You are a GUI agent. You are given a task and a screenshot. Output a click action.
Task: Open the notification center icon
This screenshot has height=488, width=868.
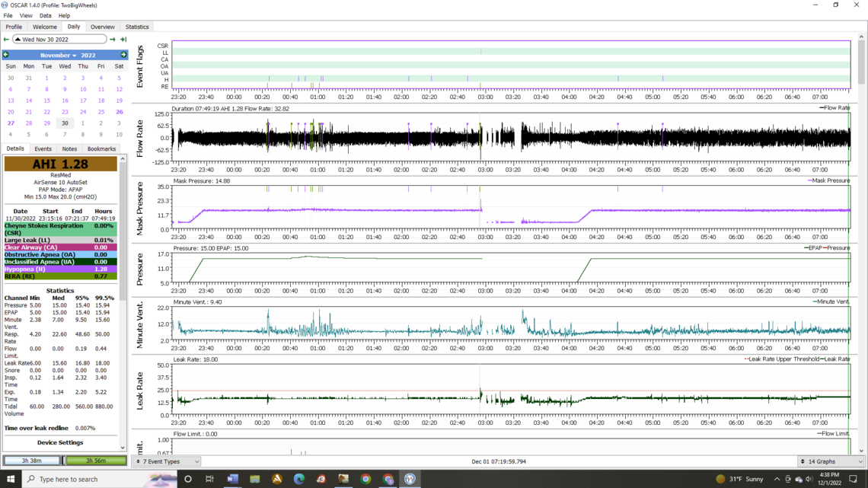tap(853, 479)
